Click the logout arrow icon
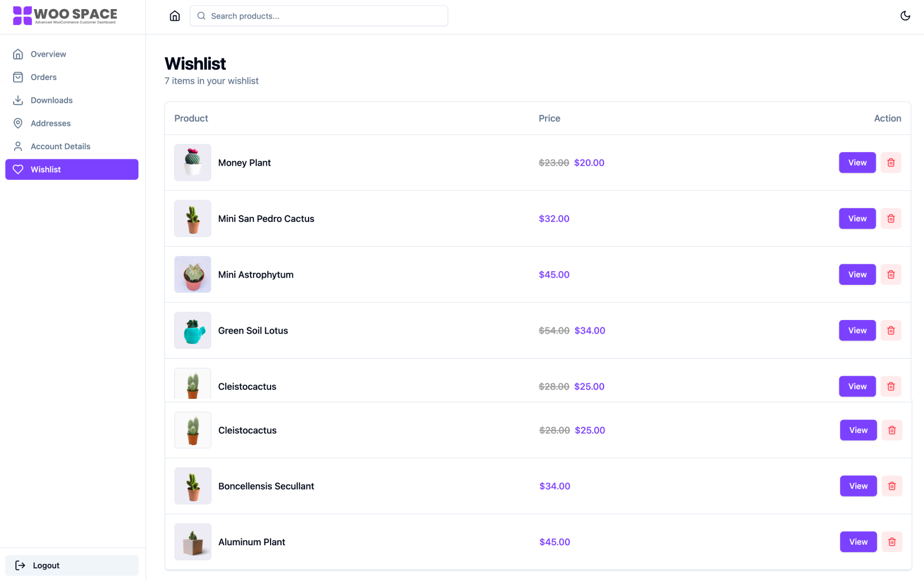The width and height of the screenshot is (924, 581). pyautogui.click(x=21, y=565)
